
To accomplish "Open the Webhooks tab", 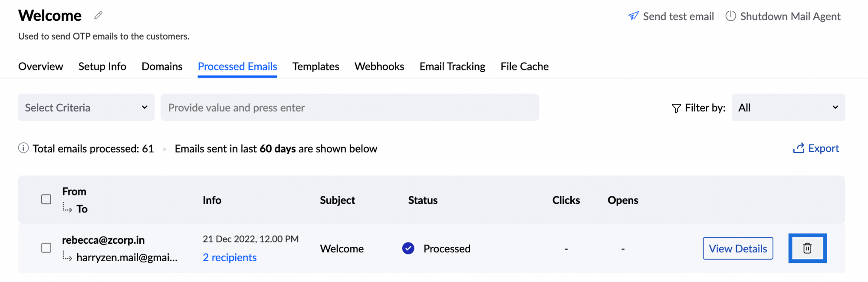I will click(x=379, y=66).
